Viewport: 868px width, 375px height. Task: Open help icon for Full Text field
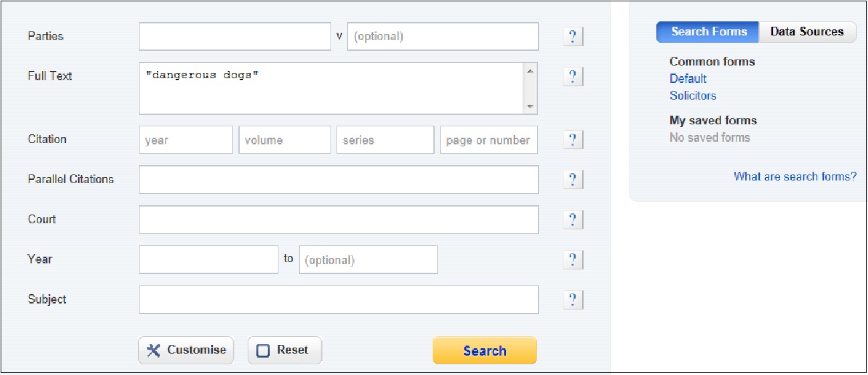point(573,77)
